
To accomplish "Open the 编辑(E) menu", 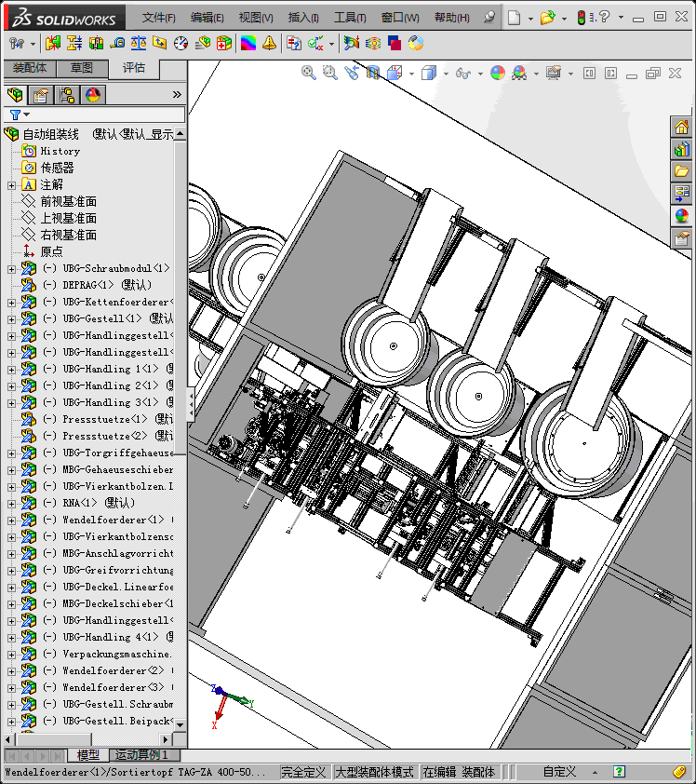I will pyautogui.click(x=207, y=18).
